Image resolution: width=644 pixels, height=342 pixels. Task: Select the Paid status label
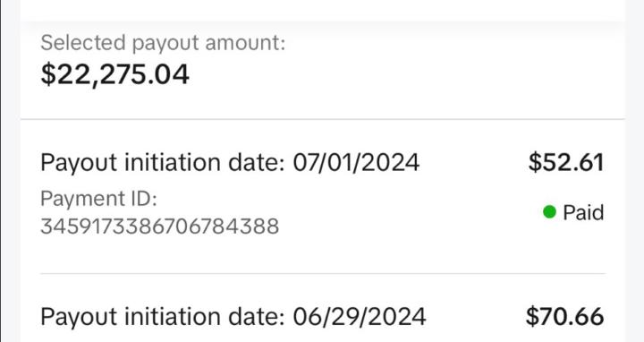point(583,212)
